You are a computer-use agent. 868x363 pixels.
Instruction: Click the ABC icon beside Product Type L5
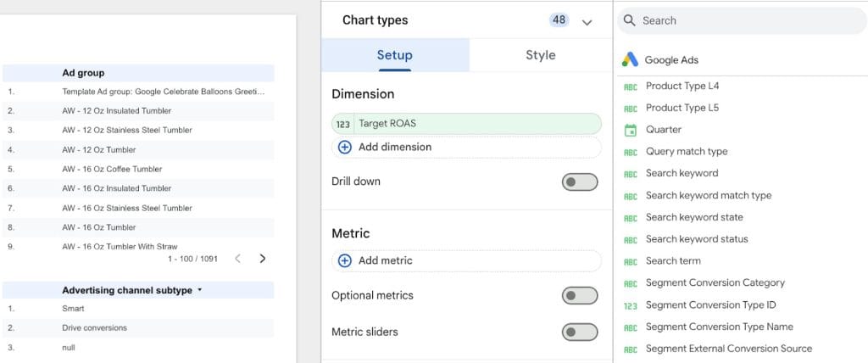pos(631,109)
